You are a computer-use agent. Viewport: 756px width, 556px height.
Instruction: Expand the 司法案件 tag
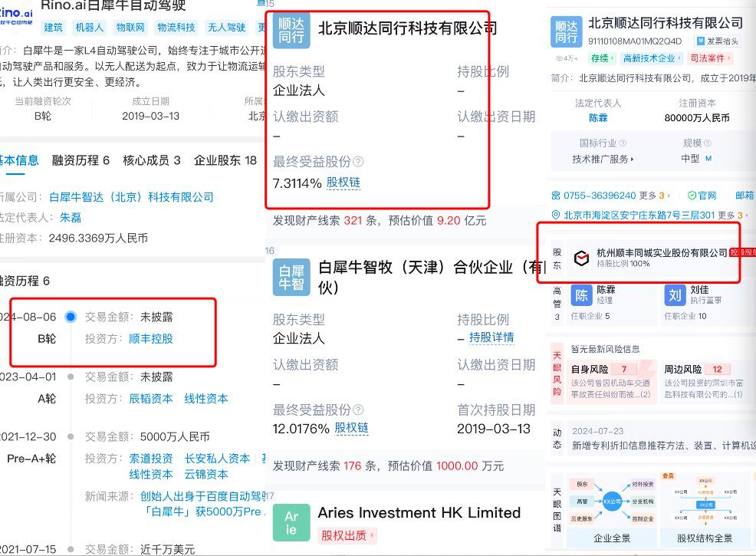pos(710,58)
